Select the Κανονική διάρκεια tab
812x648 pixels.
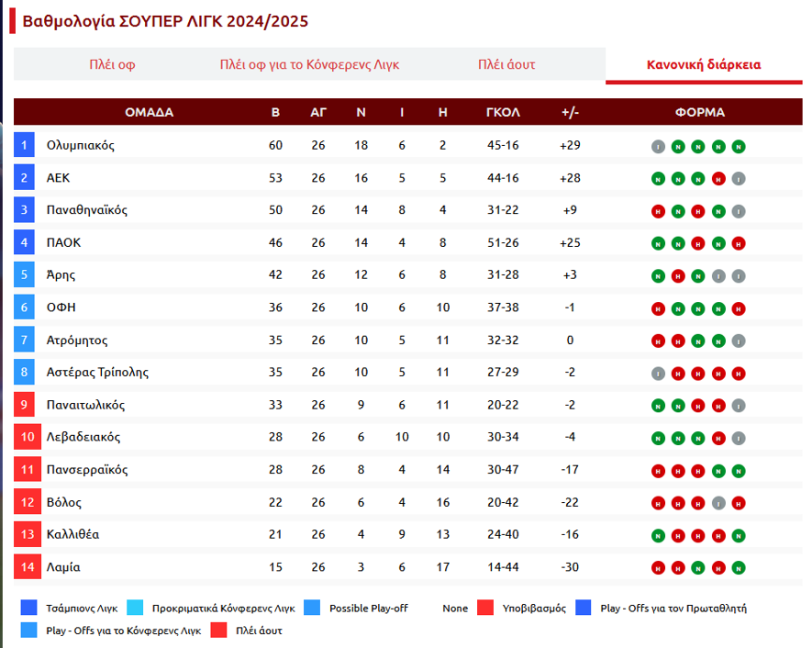point(704,65)
